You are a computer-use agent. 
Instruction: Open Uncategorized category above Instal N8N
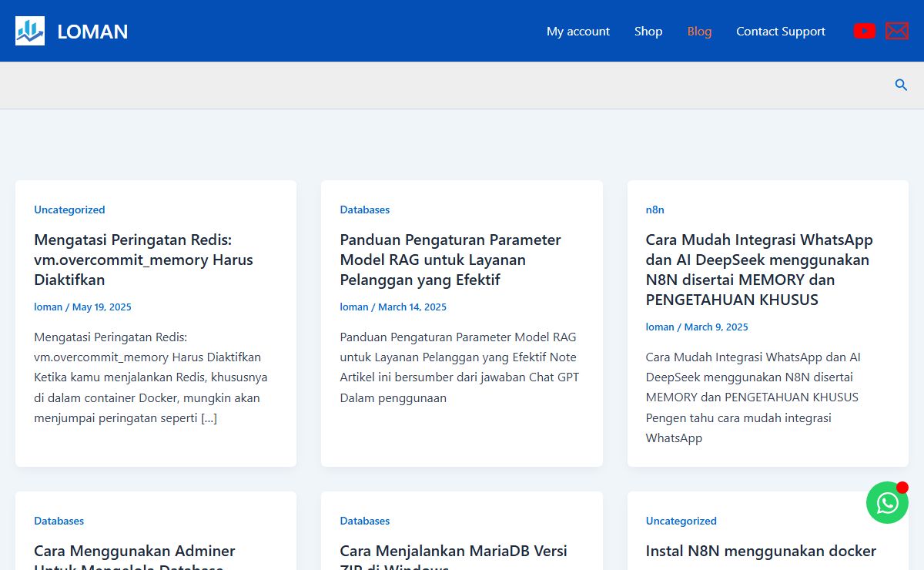click(681, 521)
